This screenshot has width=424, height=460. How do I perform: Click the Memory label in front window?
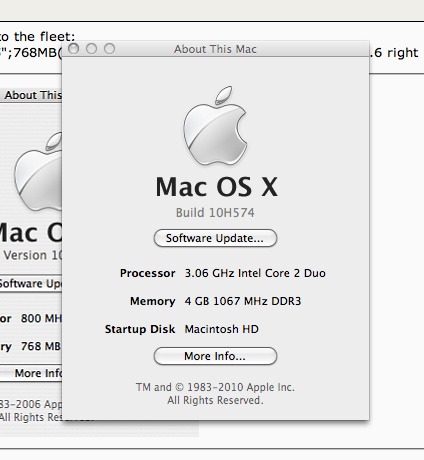coord(152,301)
